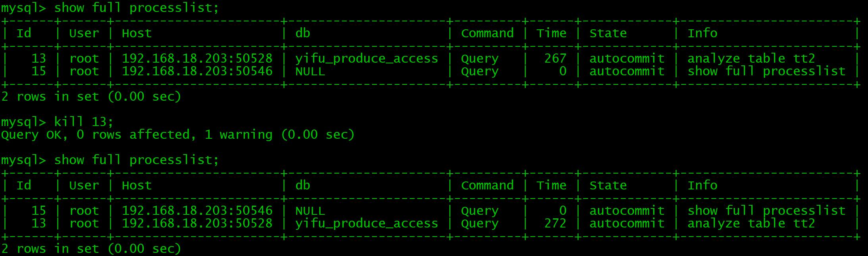Image resolution: width=868 pixels, height=256 pixels.
Task: Click 'analyze table tt2' in second table
Action: tap(751, 224)
